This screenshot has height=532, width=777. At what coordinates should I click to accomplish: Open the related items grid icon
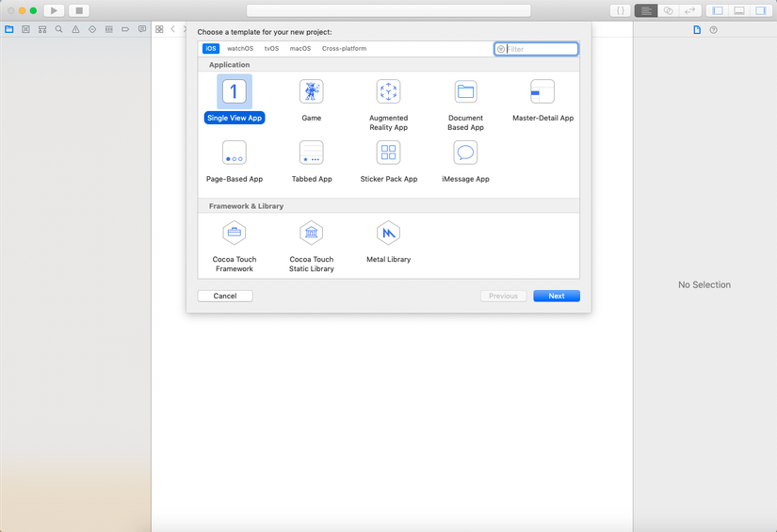click(159, 29)
